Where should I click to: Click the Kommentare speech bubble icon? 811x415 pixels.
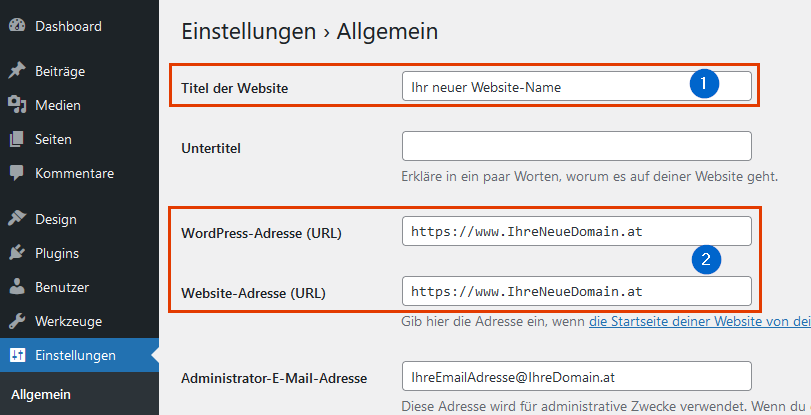(x=17, y=173)
